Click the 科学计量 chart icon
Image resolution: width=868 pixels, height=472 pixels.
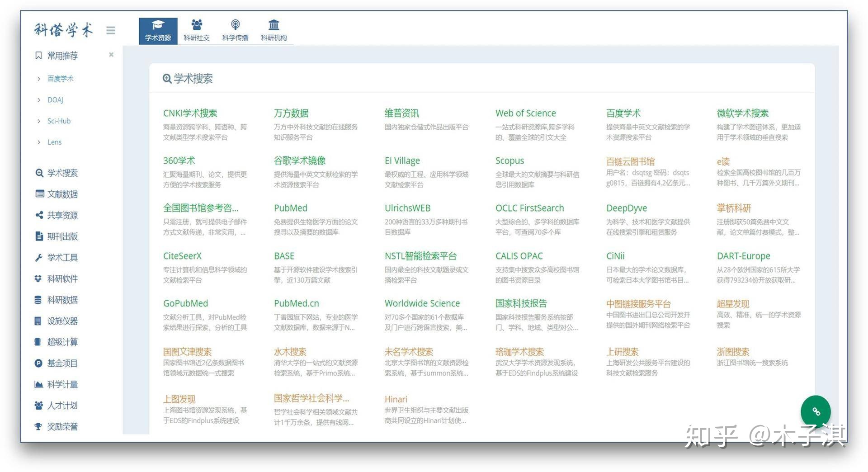(x=39, y=384)
